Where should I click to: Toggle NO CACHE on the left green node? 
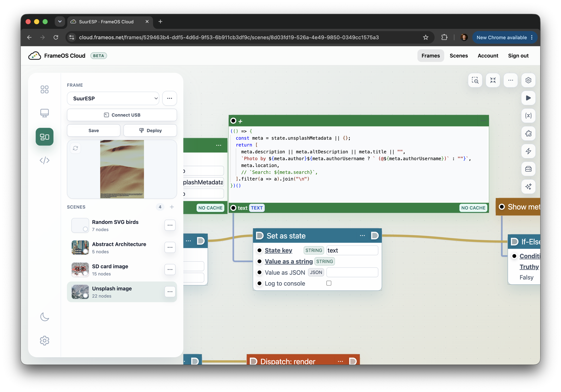(x=210, y=208)
